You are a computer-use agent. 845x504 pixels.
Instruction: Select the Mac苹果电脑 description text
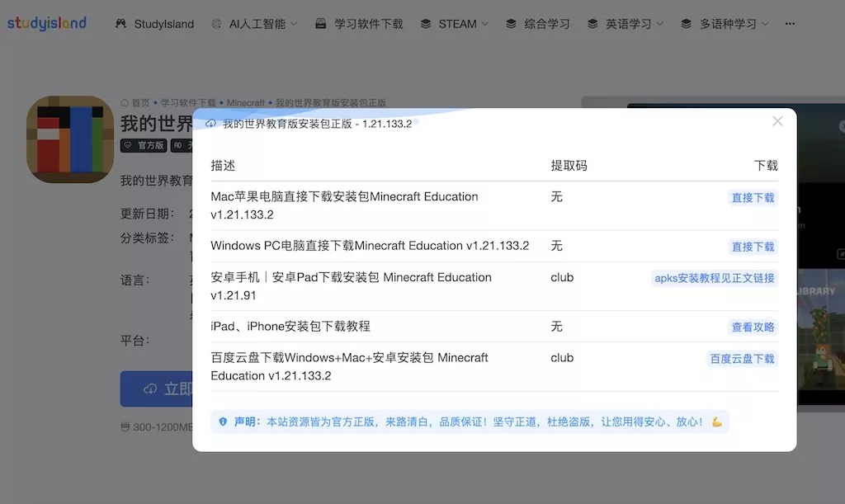[x=344, y=205]
